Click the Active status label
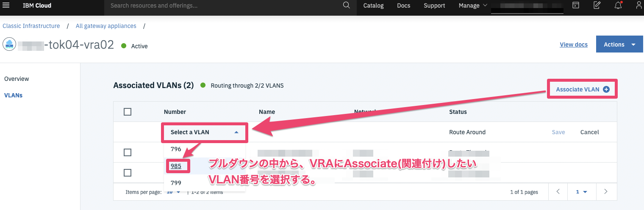Screen dimensions: 644x210 (x=139, y=46)
